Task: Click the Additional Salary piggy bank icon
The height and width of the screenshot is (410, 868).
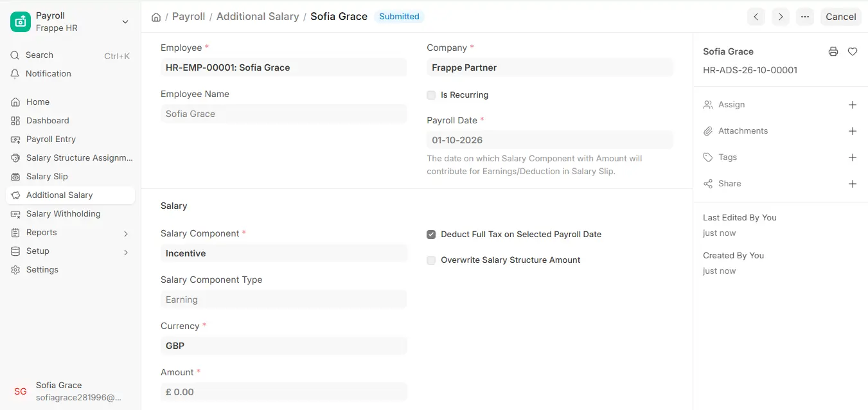Action: (x=15, y=195)
